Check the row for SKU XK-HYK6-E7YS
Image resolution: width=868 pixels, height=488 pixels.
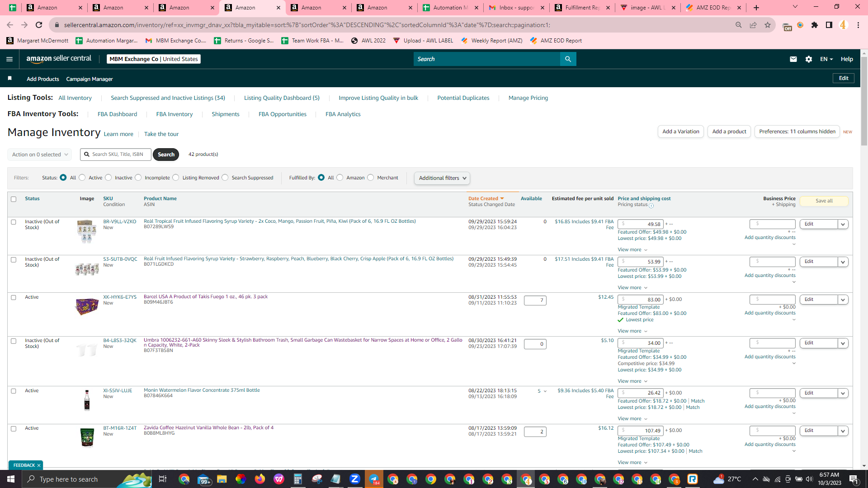pos(14,298)
